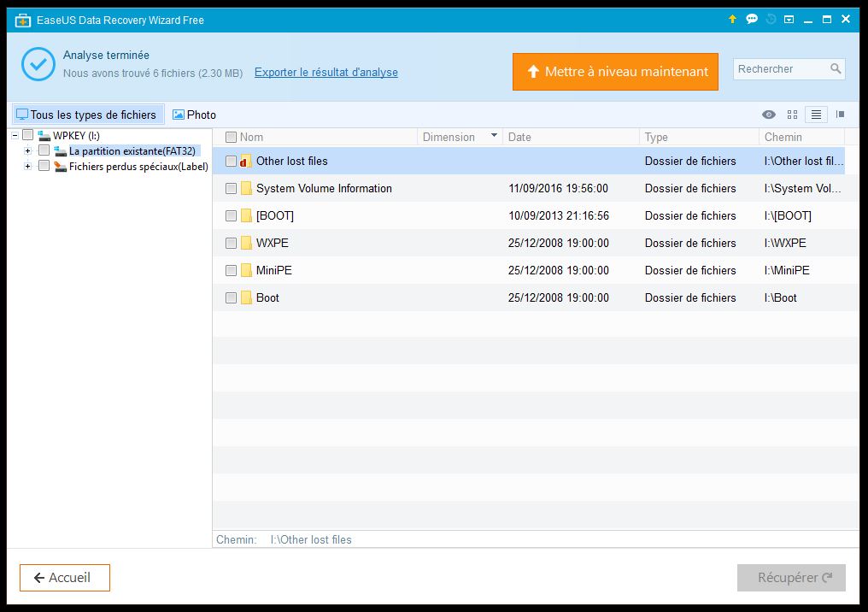Image resolution: width=868 pixels, height=612 pixels.
Task: Go back with the Accueil button
Action: click(65, 578)
